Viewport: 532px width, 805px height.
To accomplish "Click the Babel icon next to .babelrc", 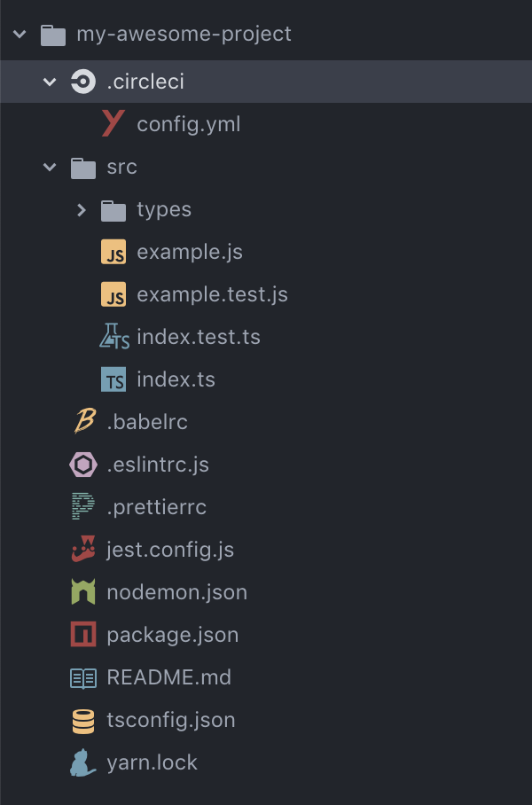I will click(83, 422).
